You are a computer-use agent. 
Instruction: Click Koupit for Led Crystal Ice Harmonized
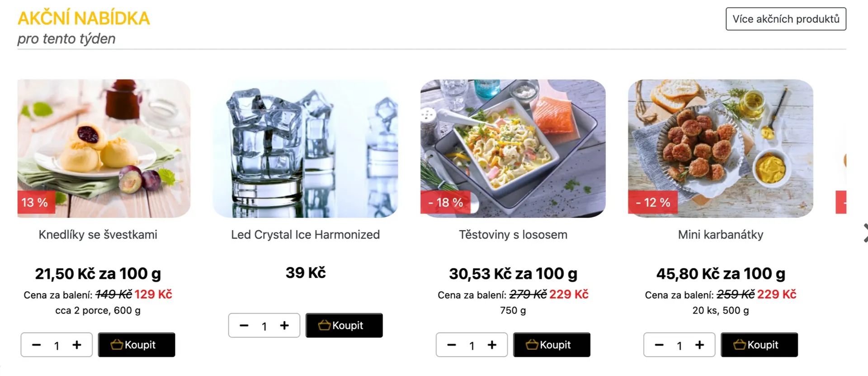pyautogui.click(x=344, y=325)
